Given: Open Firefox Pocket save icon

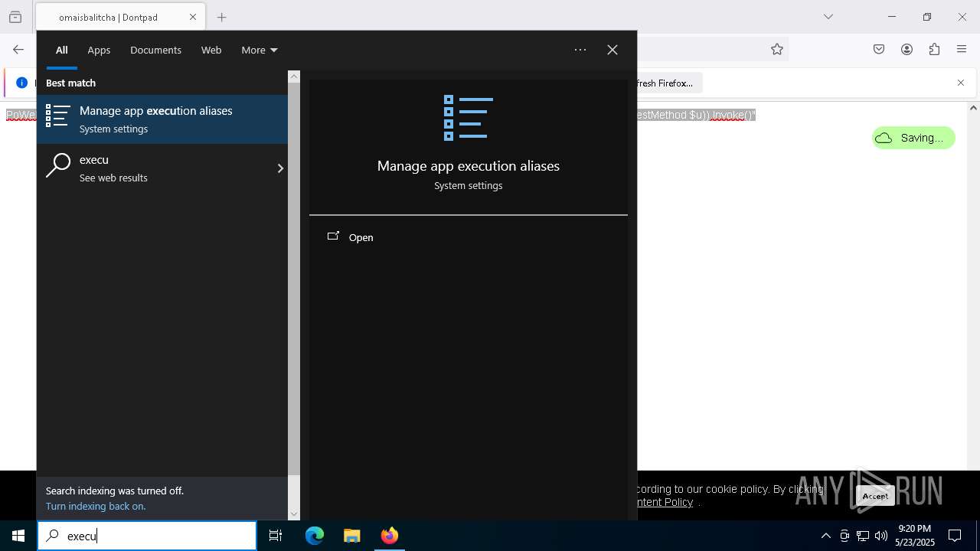Looking at the screenshot, I should click(x=879, y=50).
